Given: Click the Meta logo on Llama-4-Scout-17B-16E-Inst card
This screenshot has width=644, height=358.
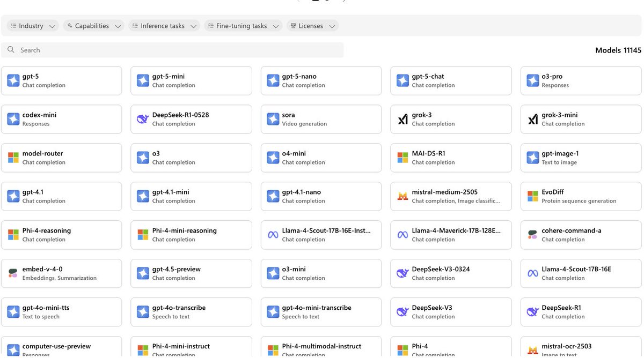Looking at the screenshot, I should click(273, 235).
